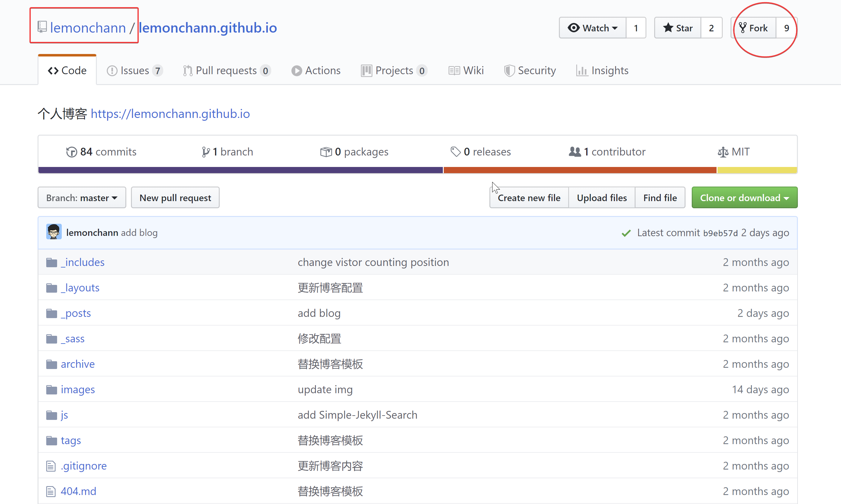Click the repository book icon beside lemonchann
Image resolution: width=841 pixels, height=504 pixels.
(x=42, y=27)
